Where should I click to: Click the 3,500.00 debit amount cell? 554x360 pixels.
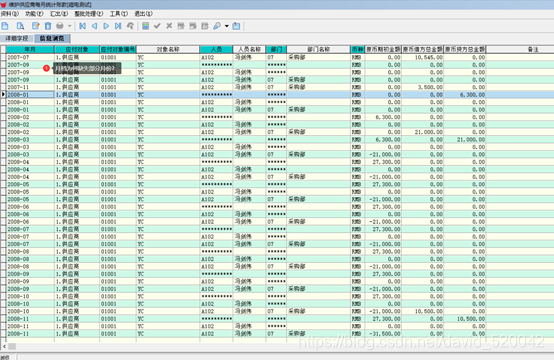[x=423, y=87]
